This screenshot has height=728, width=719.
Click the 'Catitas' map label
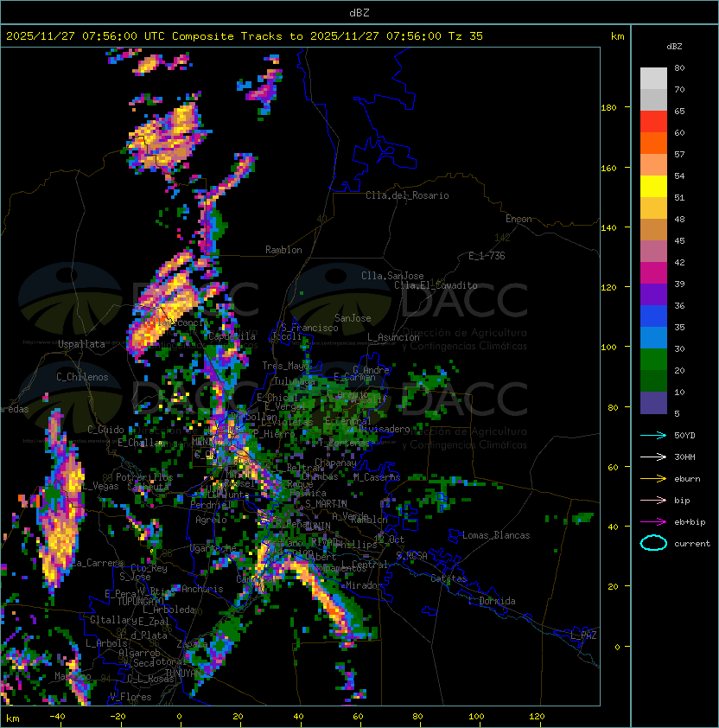(x=449, y=578)
